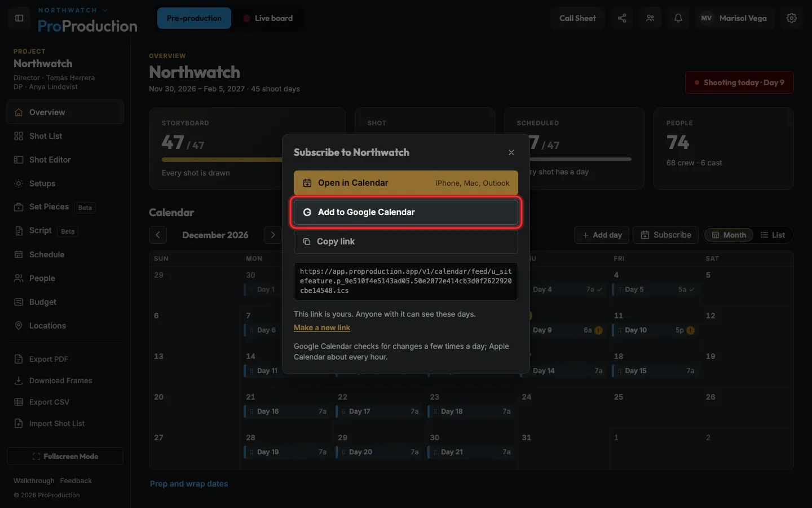Open the notifications bell
The image size is (812, 508).
click(x=678, y=18)
